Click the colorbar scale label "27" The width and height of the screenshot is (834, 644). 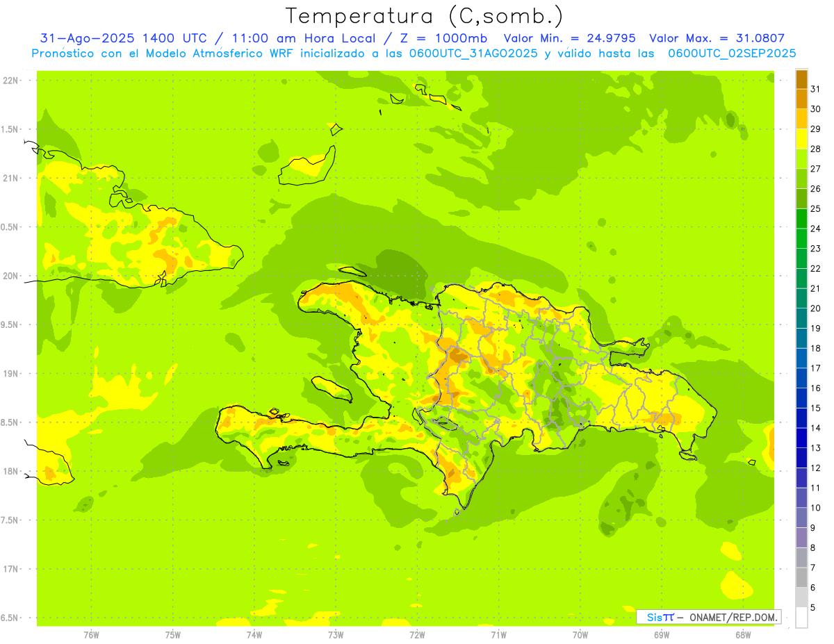click(816, 169)
